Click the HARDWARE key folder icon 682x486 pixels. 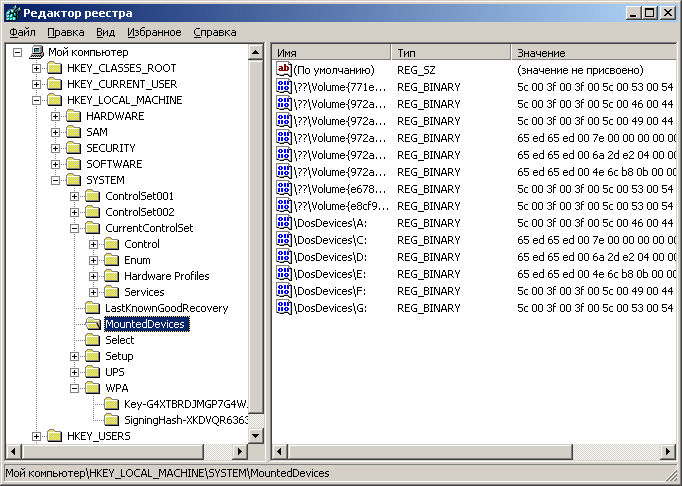(74, 116)
